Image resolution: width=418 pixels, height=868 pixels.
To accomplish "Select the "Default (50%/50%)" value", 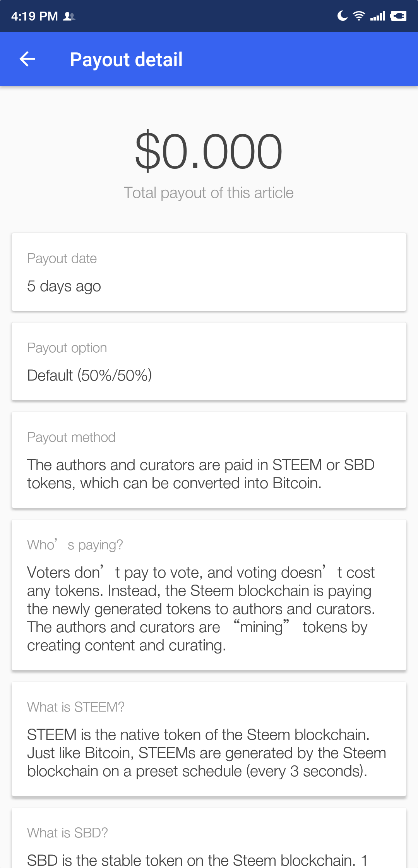I will tap(89, 376).
